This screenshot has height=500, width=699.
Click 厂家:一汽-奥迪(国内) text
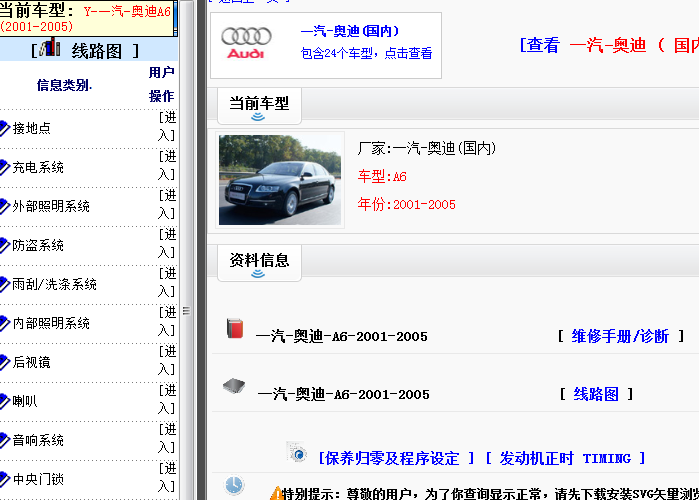point(427,148)
